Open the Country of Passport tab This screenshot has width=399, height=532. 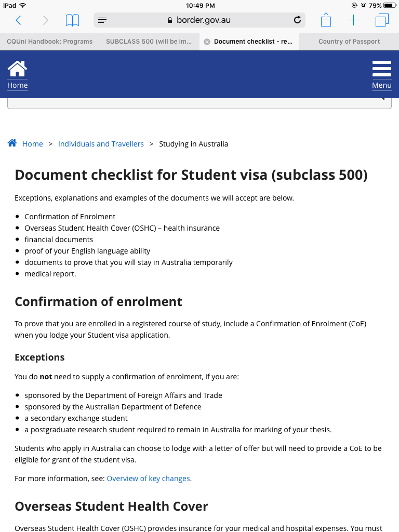(349, 42)
